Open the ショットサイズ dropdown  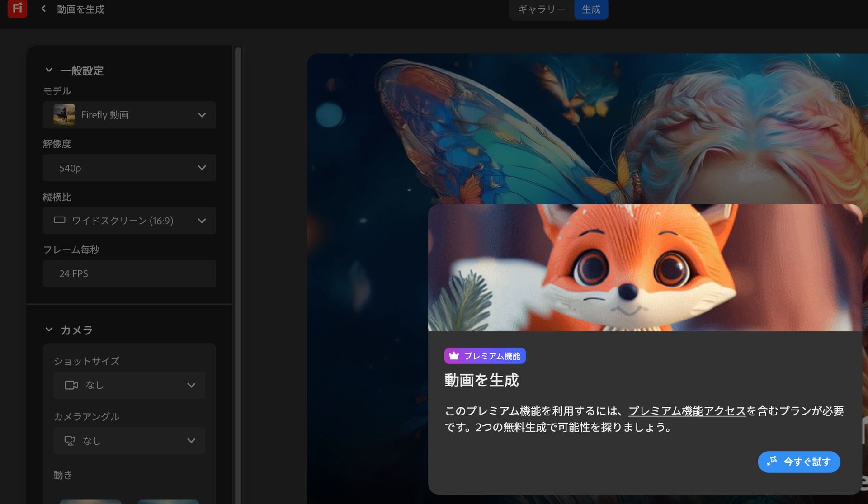[x=129, y=385]
